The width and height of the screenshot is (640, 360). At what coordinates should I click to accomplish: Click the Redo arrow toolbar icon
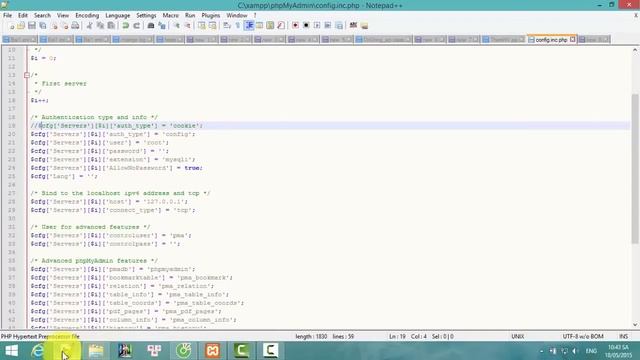point(137,26)
